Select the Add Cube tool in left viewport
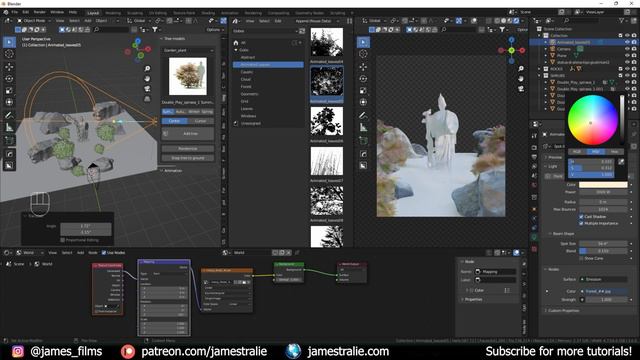The width and height of the screenshot is (640, 360). (9, 141)
